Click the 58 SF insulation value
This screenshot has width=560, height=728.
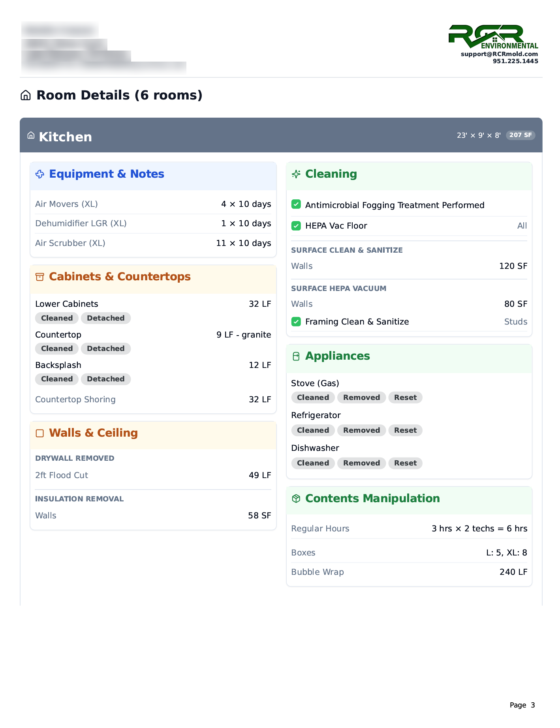259,516
